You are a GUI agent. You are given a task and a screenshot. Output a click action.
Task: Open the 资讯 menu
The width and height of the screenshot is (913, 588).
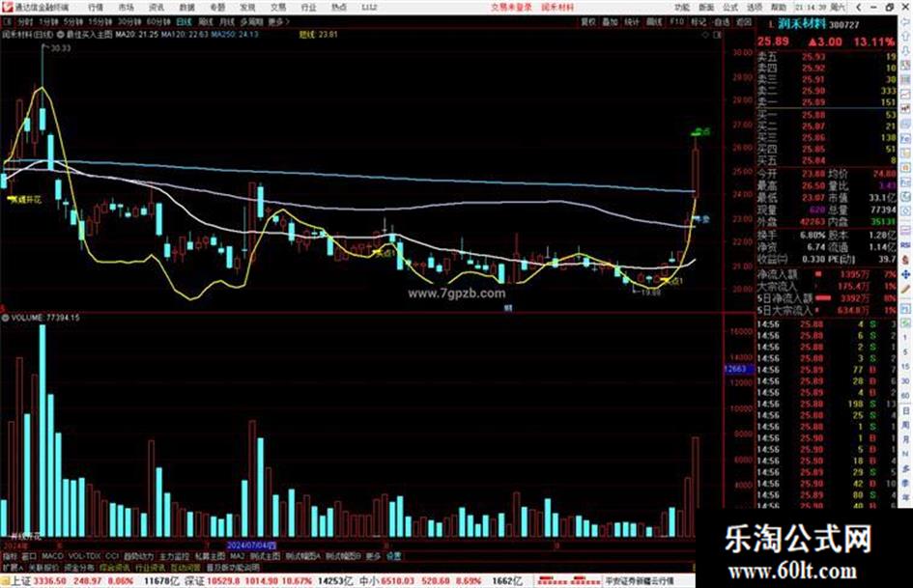click(x=157, y=7)
